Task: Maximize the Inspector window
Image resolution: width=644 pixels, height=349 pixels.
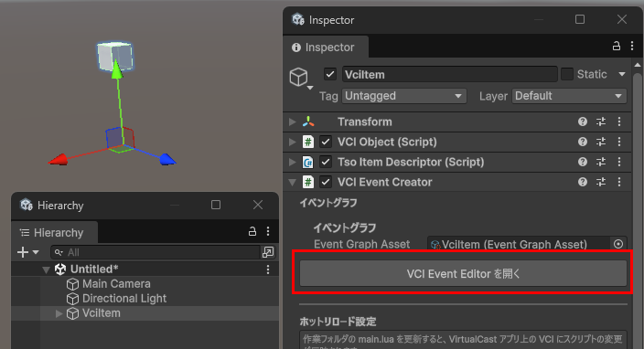Action: [x=580, y=19]
